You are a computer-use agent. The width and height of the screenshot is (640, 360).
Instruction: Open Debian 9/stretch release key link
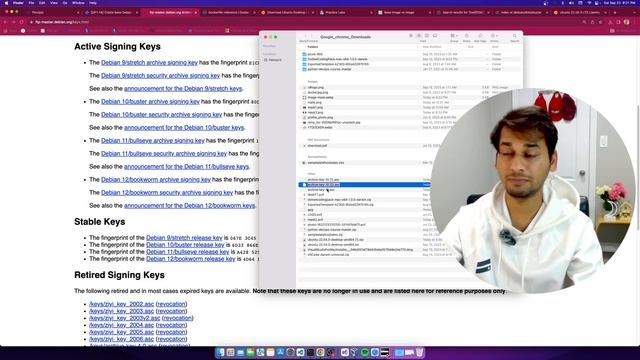[x=184, y=238]
